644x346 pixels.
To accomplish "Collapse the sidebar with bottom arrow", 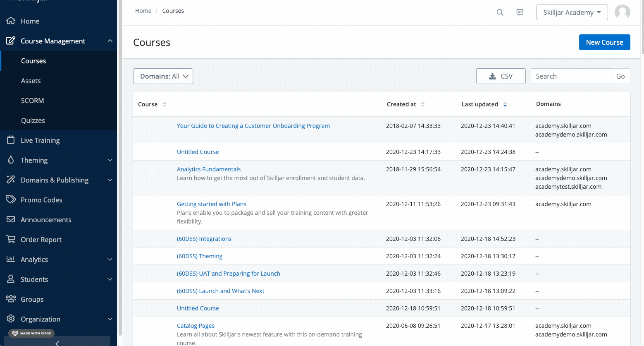I will [57, 343].
